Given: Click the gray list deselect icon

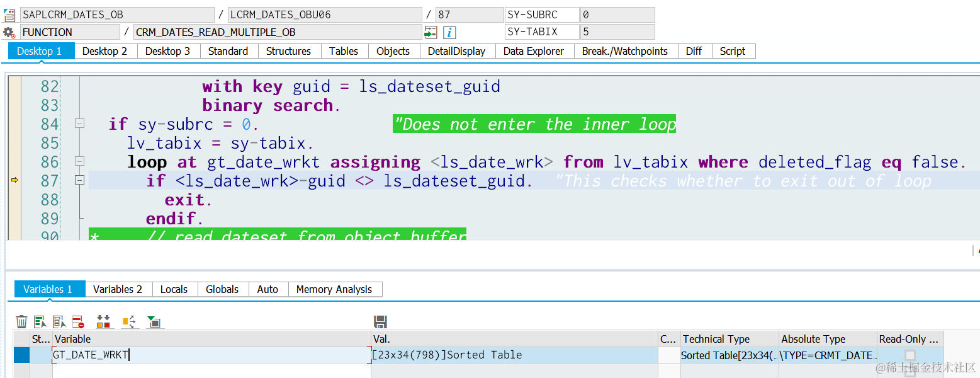Looking at the screenshot, I should pos(59,322).
